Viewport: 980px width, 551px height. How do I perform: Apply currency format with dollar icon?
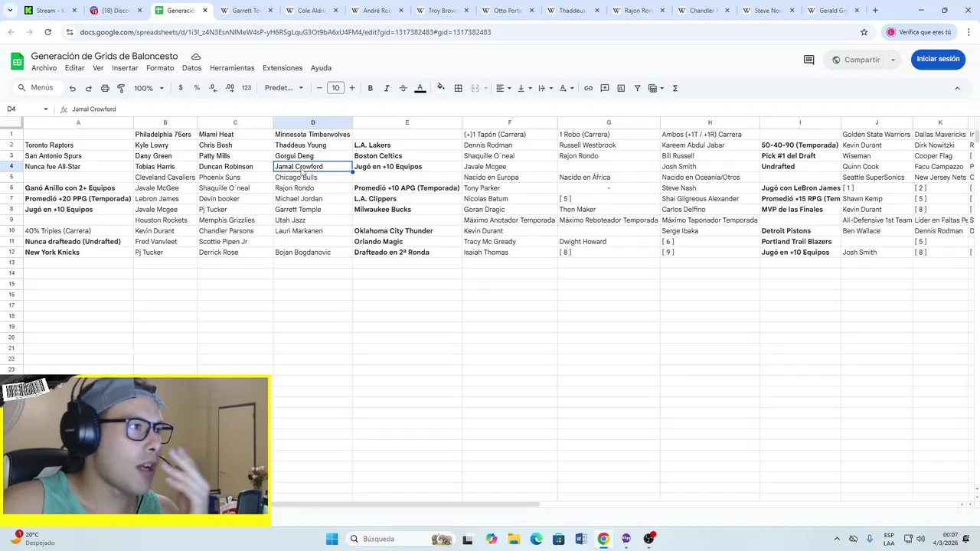tap(181, 88)
